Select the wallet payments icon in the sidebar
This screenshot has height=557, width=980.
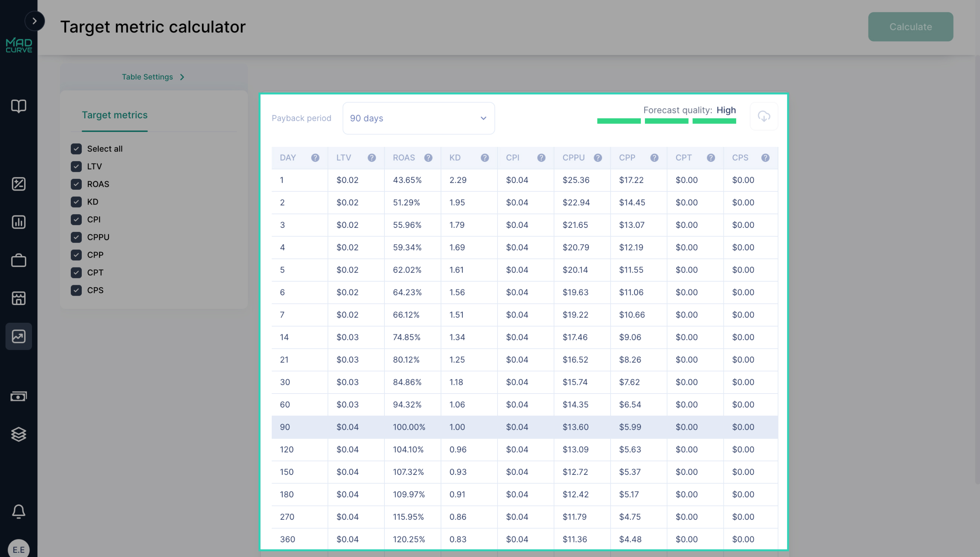19,396
